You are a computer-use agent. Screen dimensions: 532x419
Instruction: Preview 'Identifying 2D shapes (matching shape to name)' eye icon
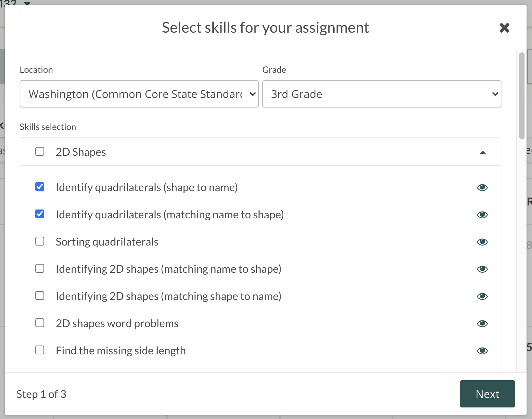[x=482, y=296]
